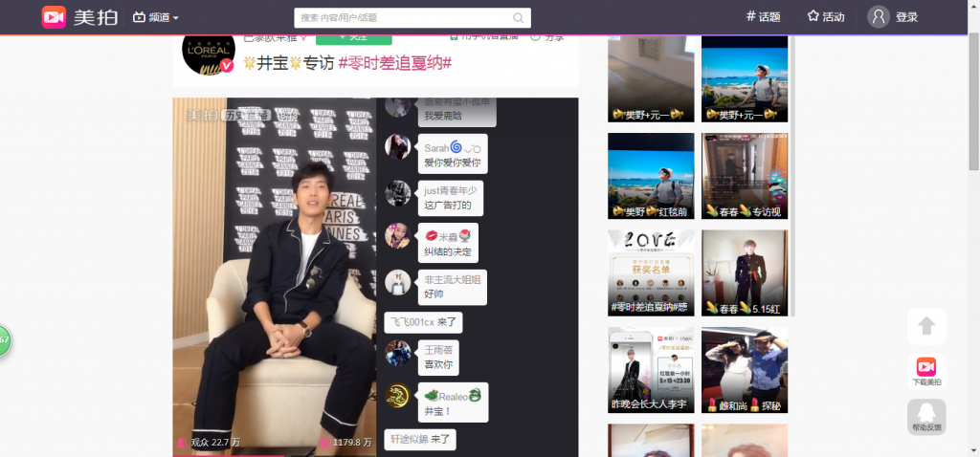The width and height of the screenshot is (980, 457).
Task: Open 春春 5.15红 video thumbnail
Action: 745,272
